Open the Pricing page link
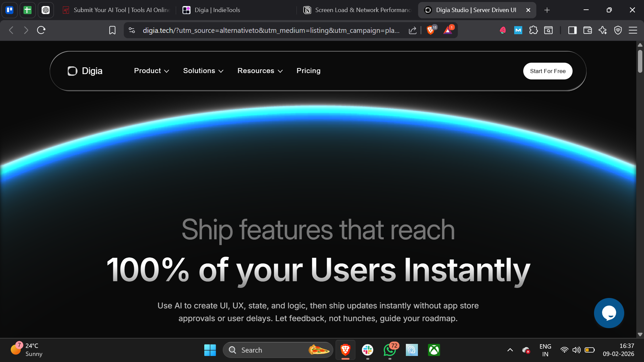This screenshot has width=644, height=362. [309, 71]
